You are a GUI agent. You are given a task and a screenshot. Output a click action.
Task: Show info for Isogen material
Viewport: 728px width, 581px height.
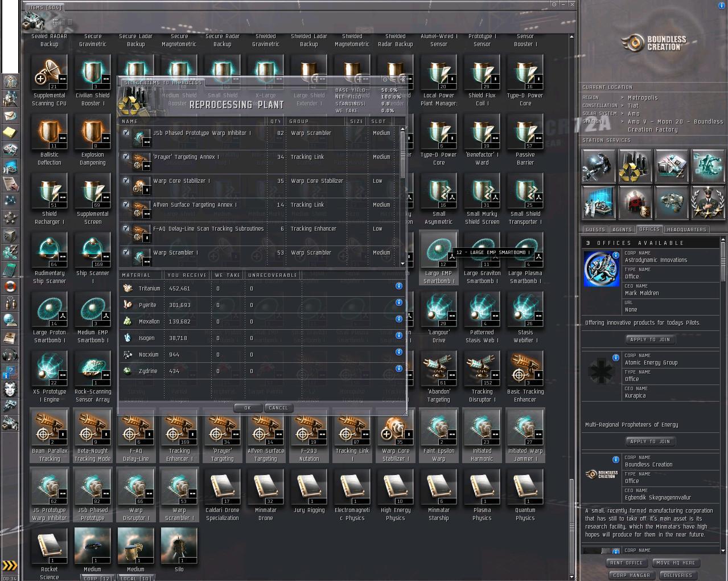tap(399, 335)
